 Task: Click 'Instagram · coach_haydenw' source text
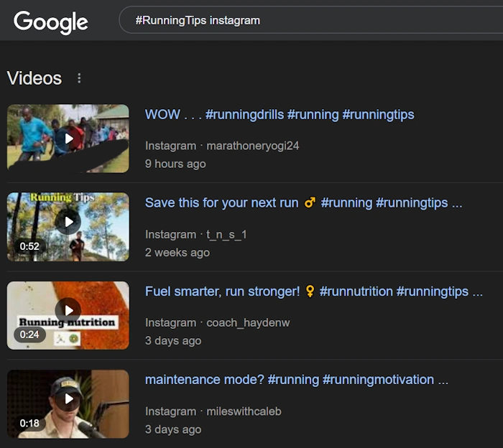217,322
